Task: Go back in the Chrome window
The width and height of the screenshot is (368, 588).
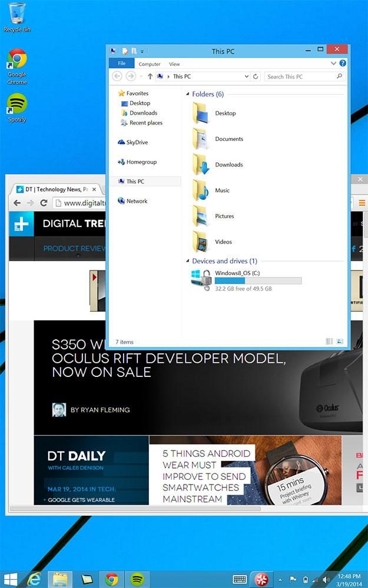Action: pos(17,203)
